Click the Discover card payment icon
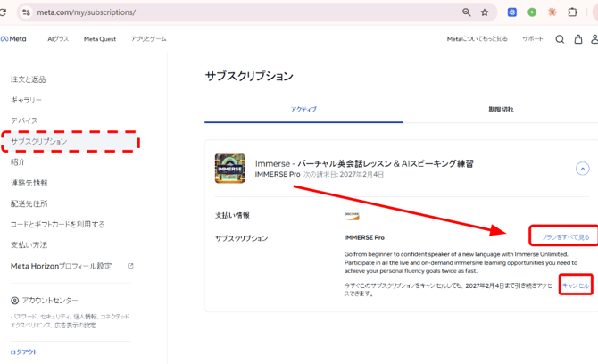 click(352, 215)
